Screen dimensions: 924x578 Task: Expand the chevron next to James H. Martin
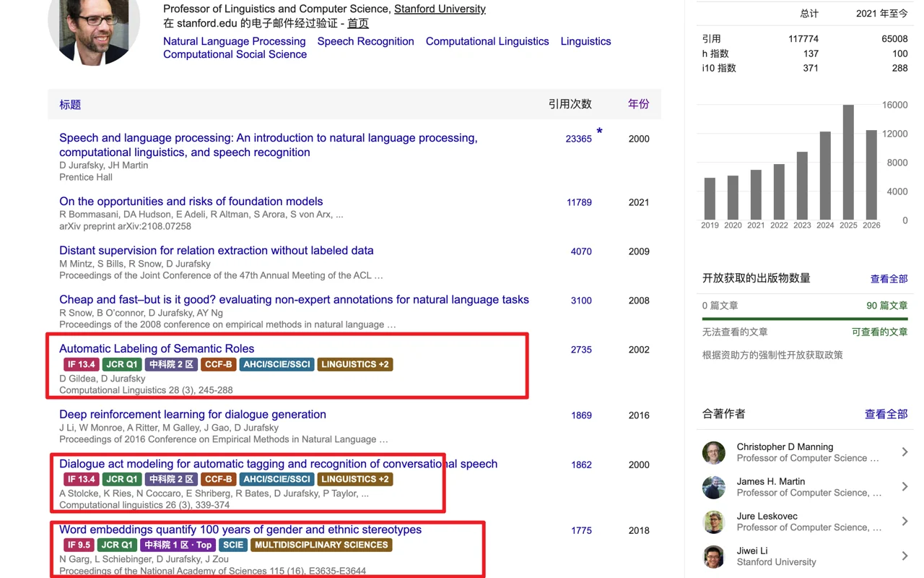[905, 487]
